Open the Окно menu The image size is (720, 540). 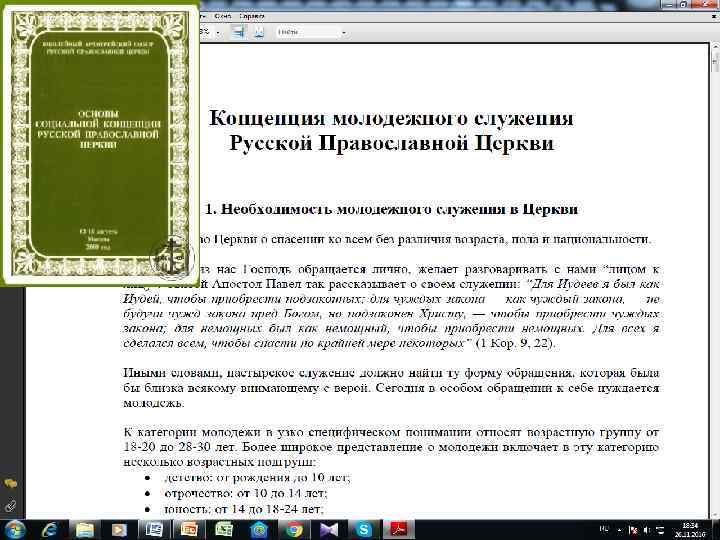point(223,16)
